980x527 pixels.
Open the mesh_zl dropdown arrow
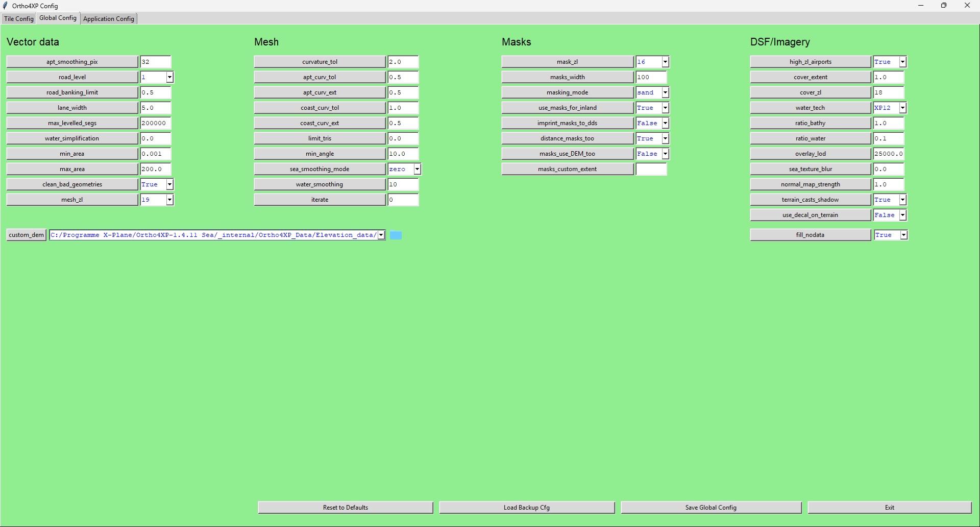click(169, 200)
